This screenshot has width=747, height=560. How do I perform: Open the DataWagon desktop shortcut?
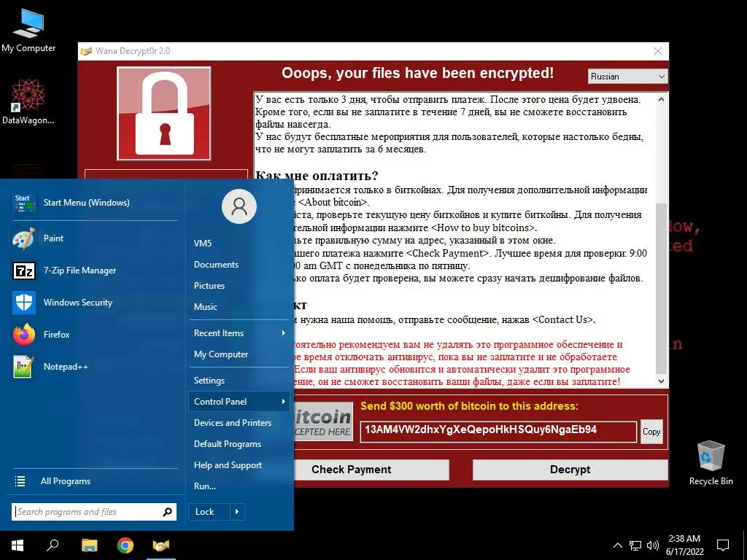[28, 101]
